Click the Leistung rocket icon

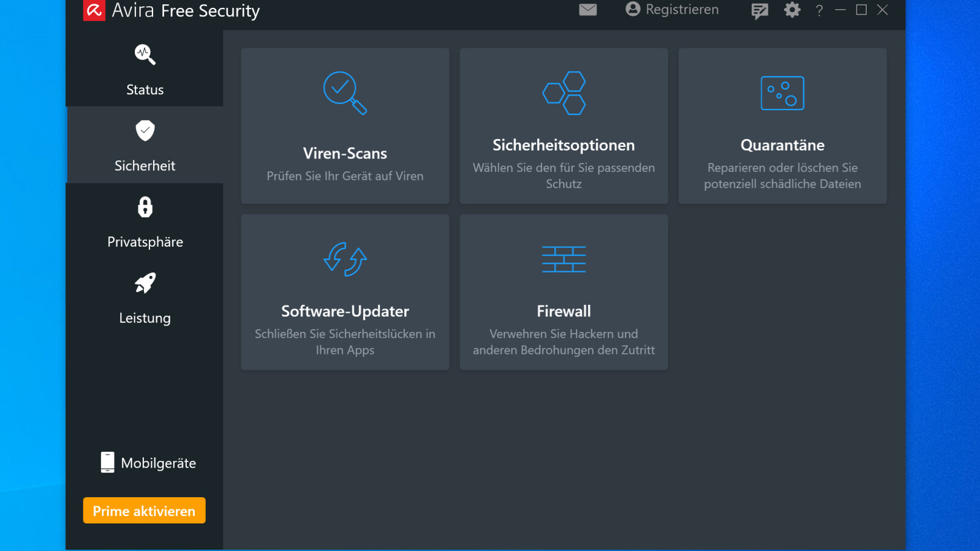pyautogui.click(x=144, y=283)
